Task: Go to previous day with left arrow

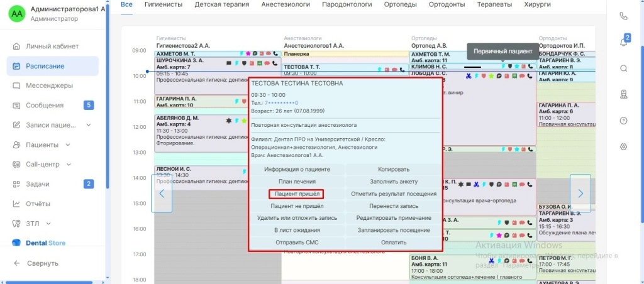Action: [x=162, y=194]
